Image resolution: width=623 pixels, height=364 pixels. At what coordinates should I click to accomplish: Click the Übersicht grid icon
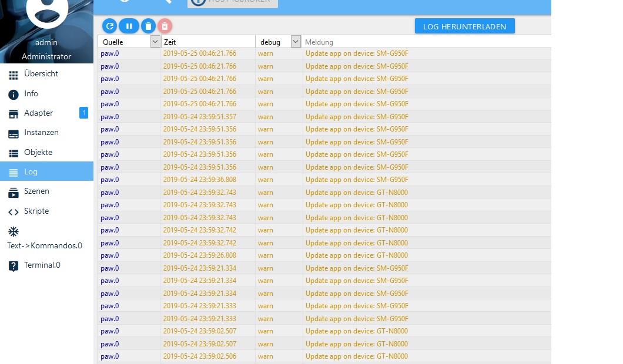click(x=14, y=75)
